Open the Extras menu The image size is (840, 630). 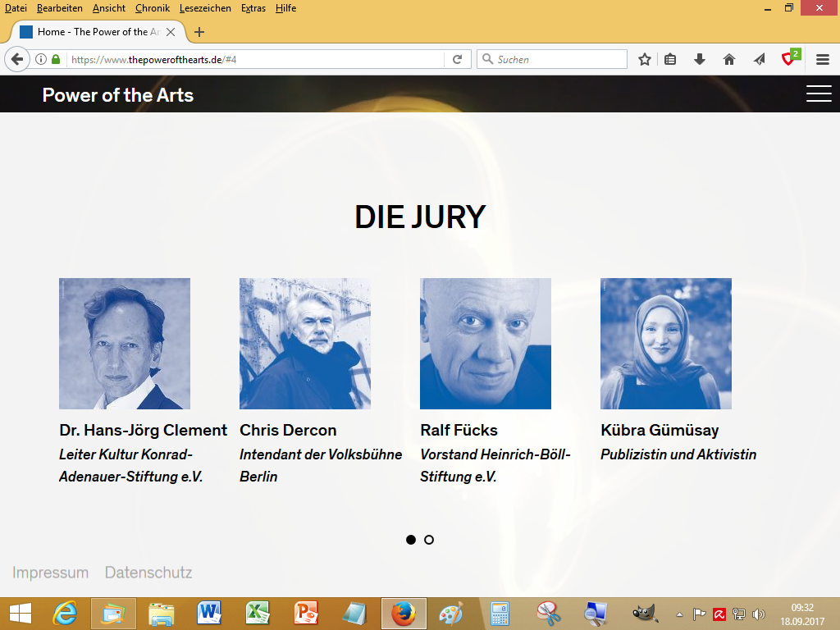253,8
